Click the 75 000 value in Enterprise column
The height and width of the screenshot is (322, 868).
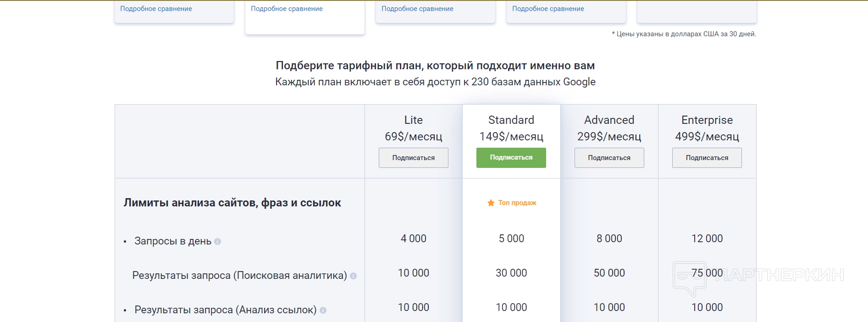[707, 273]
